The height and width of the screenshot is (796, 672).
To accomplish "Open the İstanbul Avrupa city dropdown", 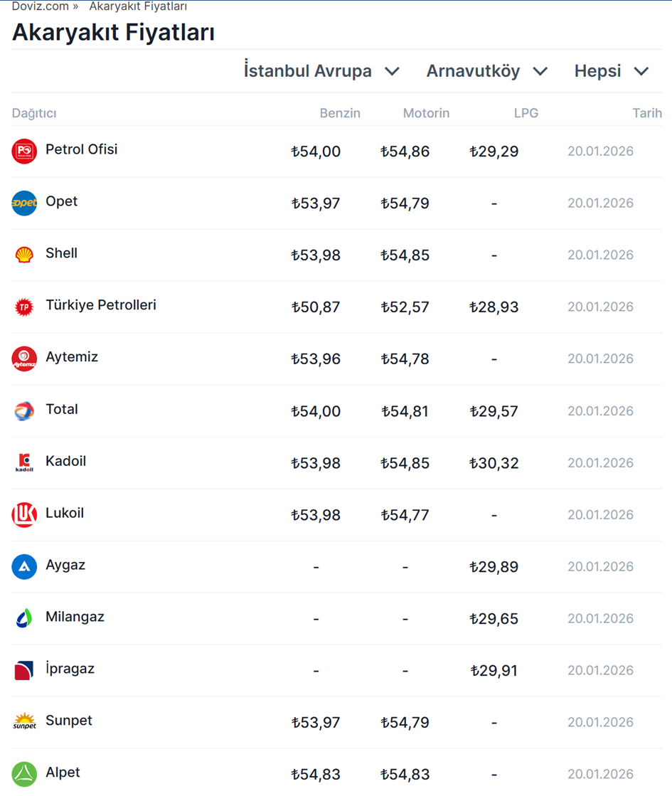I will pos(321,71).
